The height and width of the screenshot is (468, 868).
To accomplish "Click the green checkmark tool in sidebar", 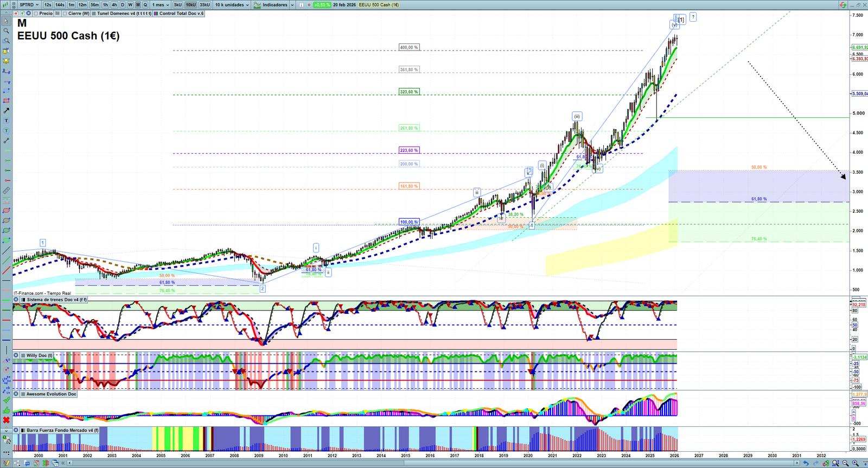I will pos(6,400).
